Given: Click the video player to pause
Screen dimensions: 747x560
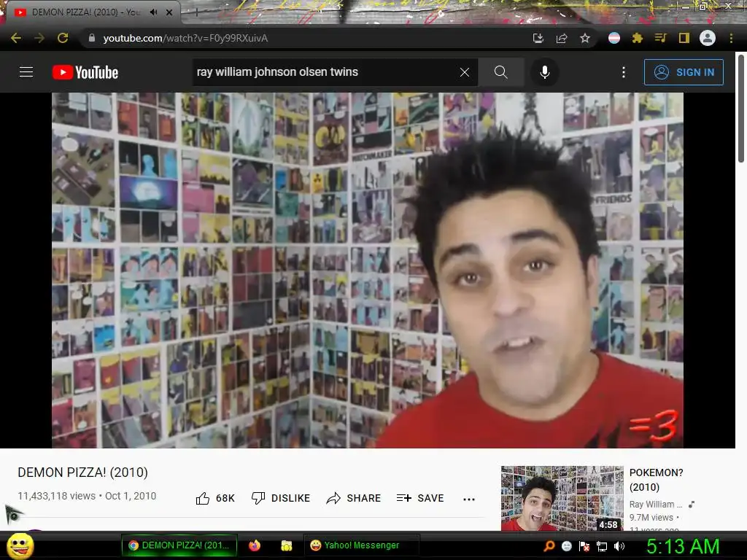Looking at the screenshot, I should tap(368, 270).
